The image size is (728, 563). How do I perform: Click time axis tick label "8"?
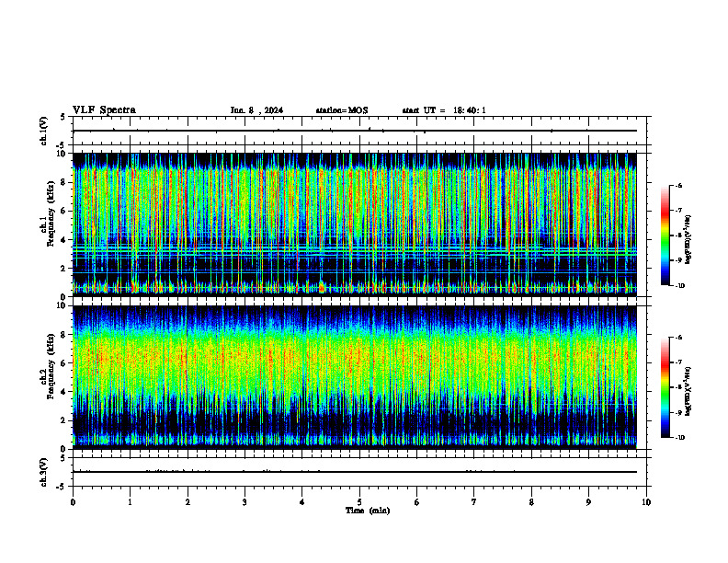(531, 502)
